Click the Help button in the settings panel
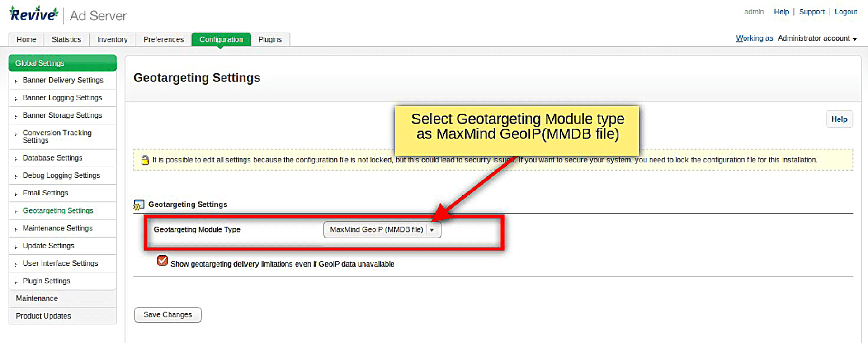 [x=839, y=119]
